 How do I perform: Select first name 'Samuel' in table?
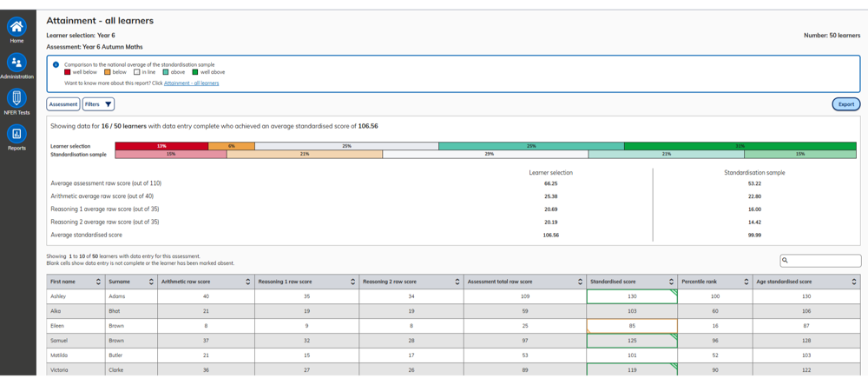pos(59,340)
